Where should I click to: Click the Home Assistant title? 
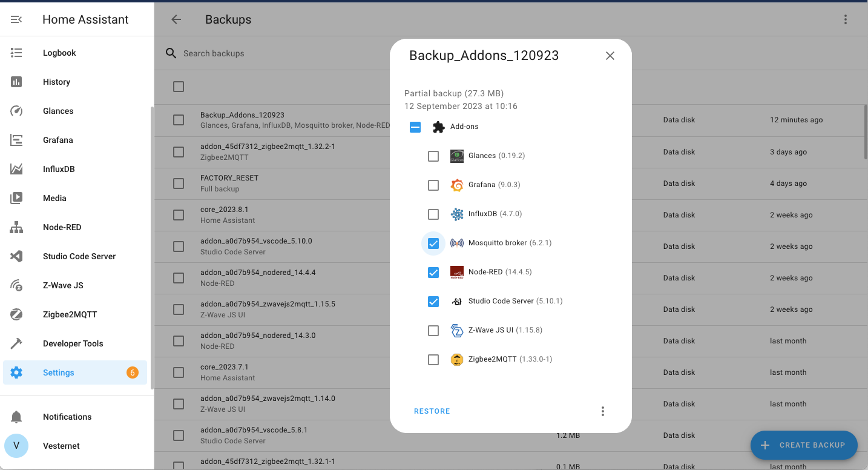click(x=85, y=19)
